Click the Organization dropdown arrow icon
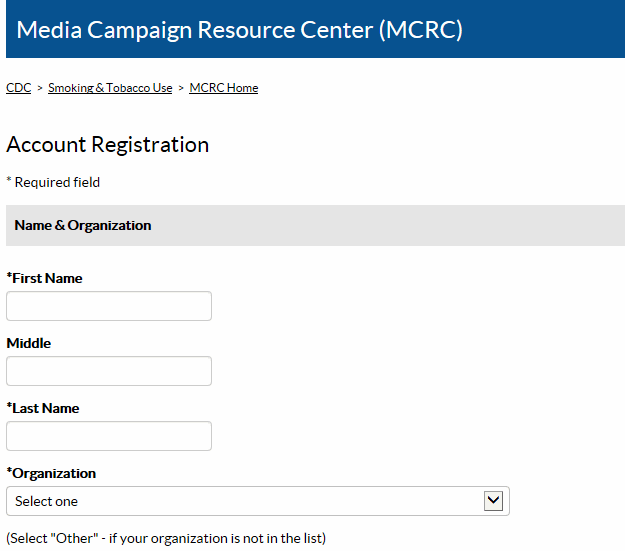This screenshot has height=551, width=625. (493, 501)
